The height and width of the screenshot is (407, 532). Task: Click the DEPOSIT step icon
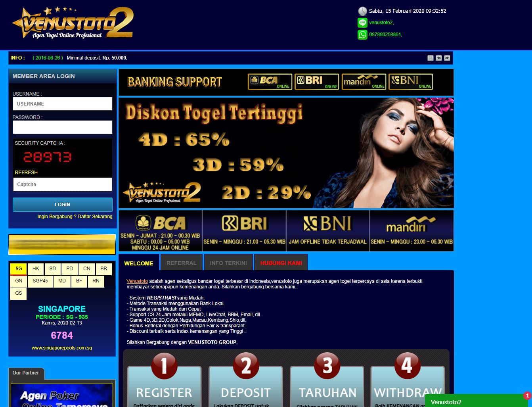[245, 365]
